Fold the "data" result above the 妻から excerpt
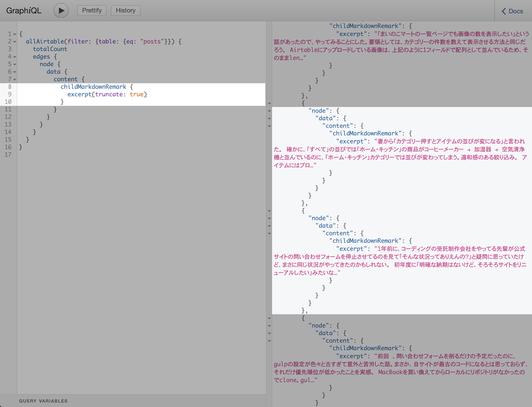 pos(269,119)
